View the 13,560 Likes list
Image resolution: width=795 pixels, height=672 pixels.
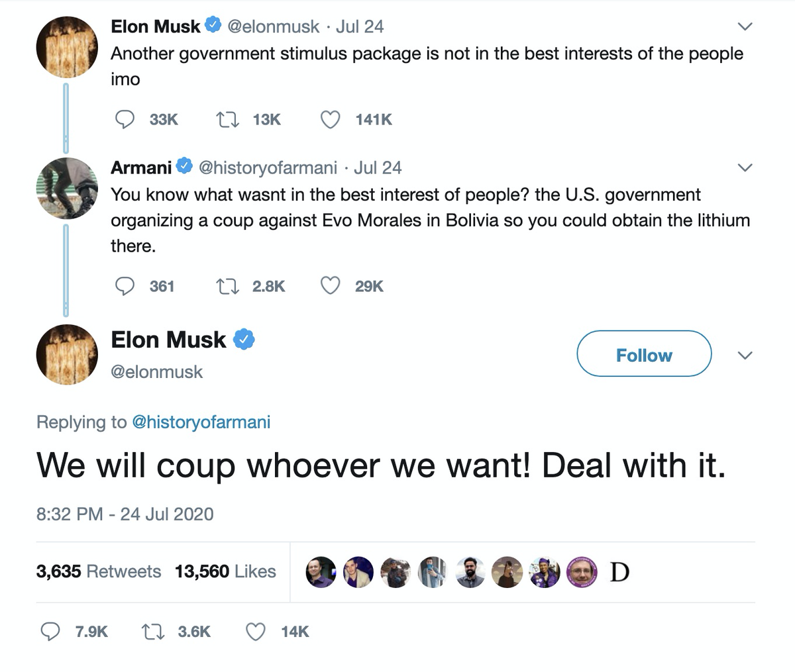point(225,571)
